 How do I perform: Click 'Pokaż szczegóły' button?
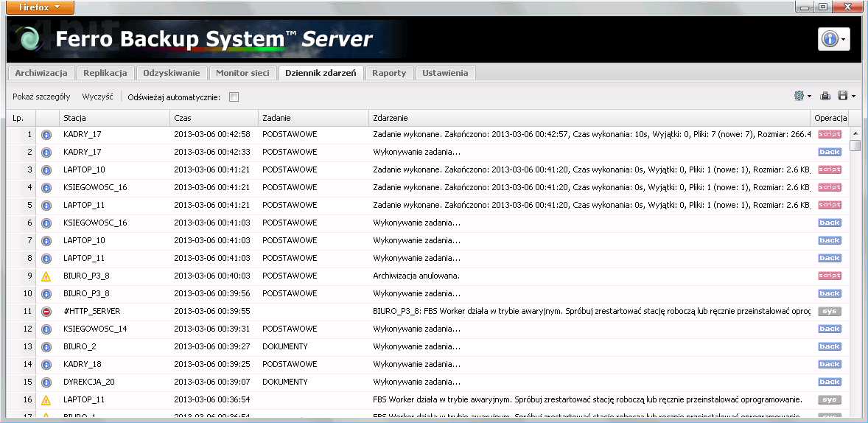coord(41,97)
